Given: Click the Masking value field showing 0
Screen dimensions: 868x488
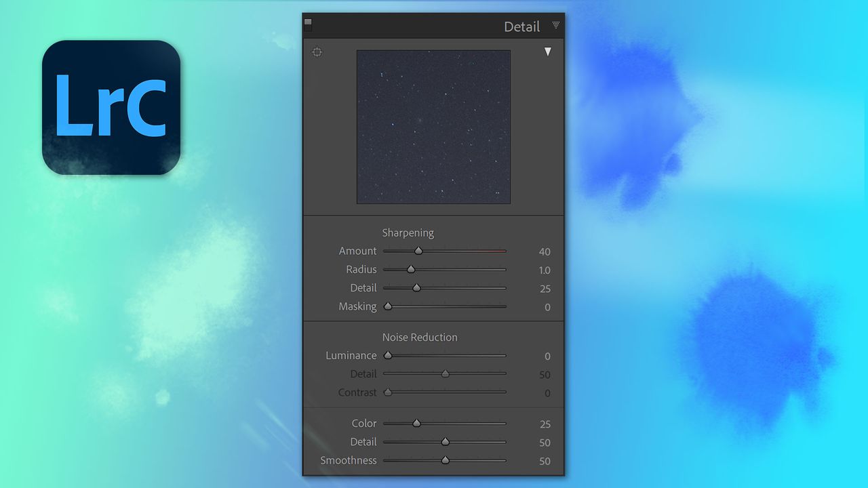Looking at the screenshot, I should [x=548, y=307].
